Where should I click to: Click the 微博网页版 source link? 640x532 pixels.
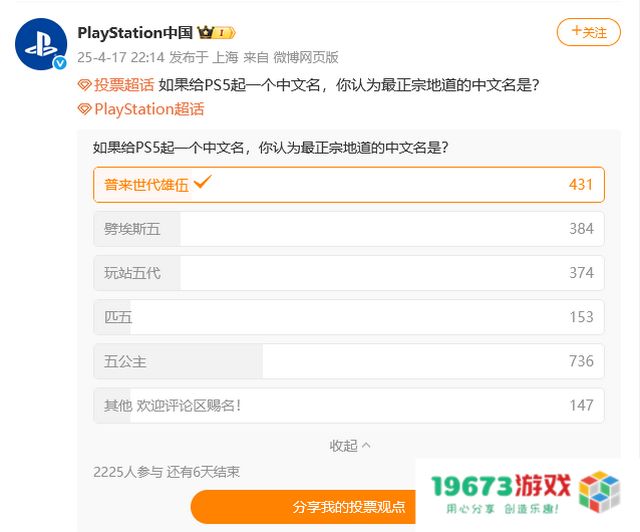pyautogui.click(x=306, y=57)
